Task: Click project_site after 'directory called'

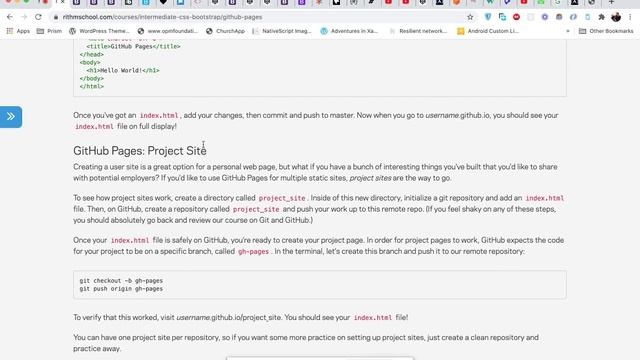Action: pos(282,198)
